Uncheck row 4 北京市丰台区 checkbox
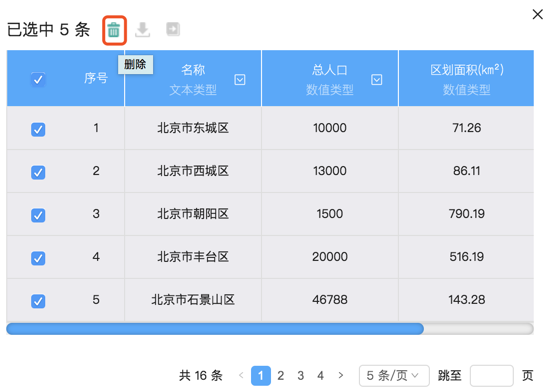 (x=38, y=258)
